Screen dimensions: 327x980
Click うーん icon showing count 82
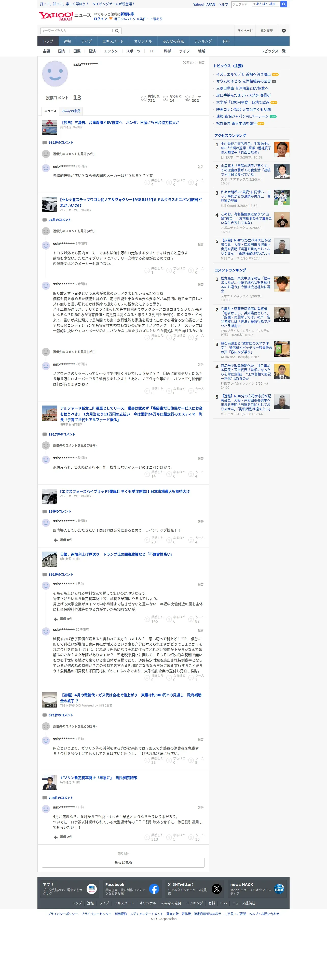click(191, 619)
